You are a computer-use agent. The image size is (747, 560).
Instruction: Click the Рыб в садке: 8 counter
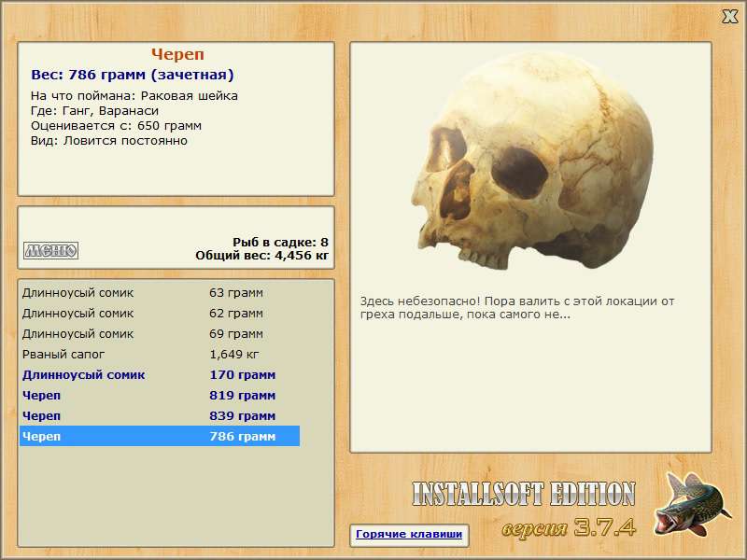pyautogui.click(x=280, y=241)
